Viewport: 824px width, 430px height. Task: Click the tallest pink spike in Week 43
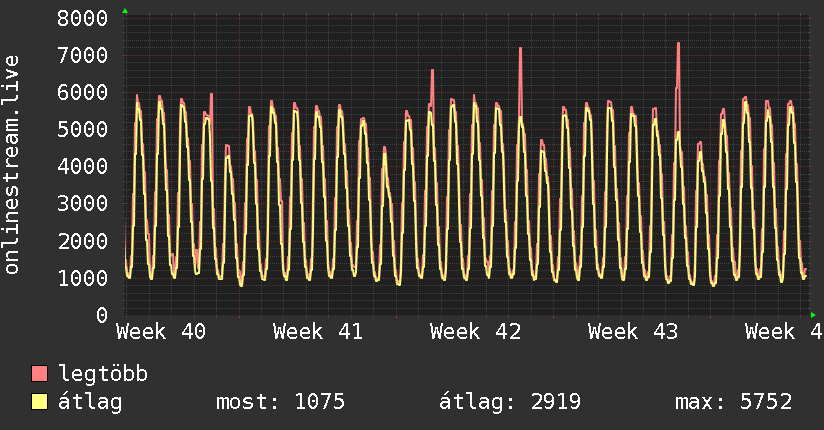[x=678, y=45]
